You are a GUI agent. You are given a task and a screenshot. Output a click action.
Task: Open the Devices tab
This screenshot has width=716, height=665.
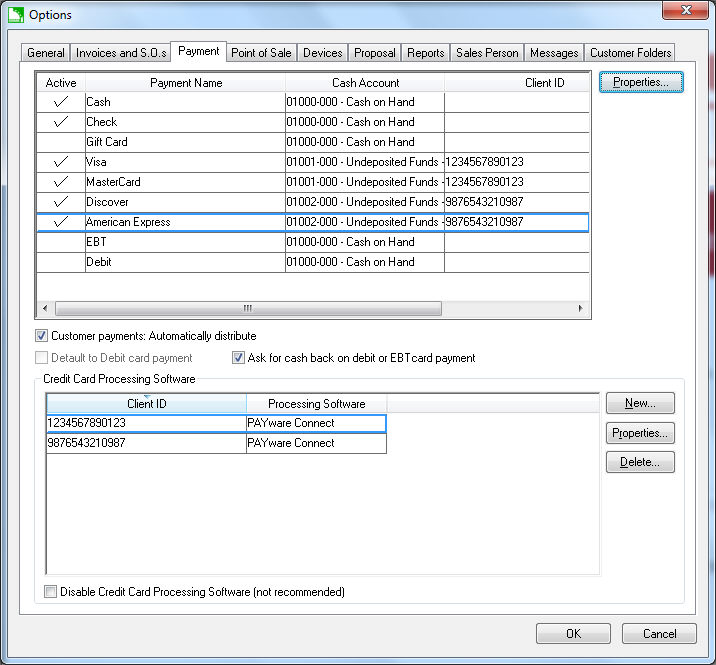coord(323,53)
